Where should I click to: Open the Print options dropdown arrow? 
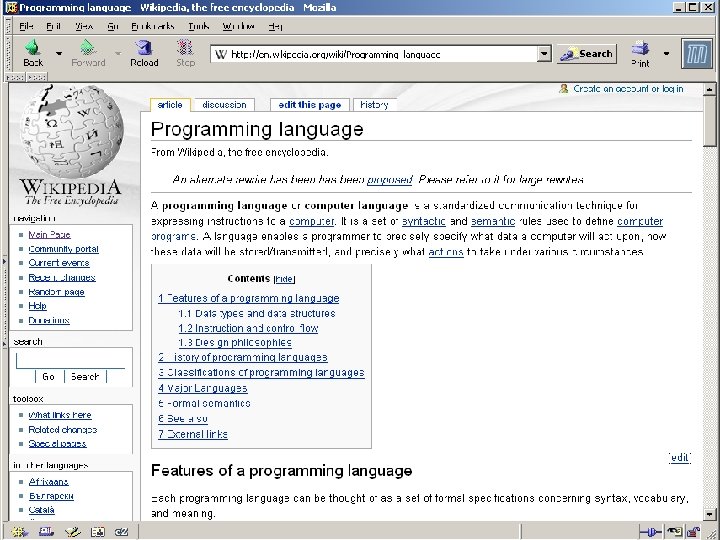click(666, 54)
